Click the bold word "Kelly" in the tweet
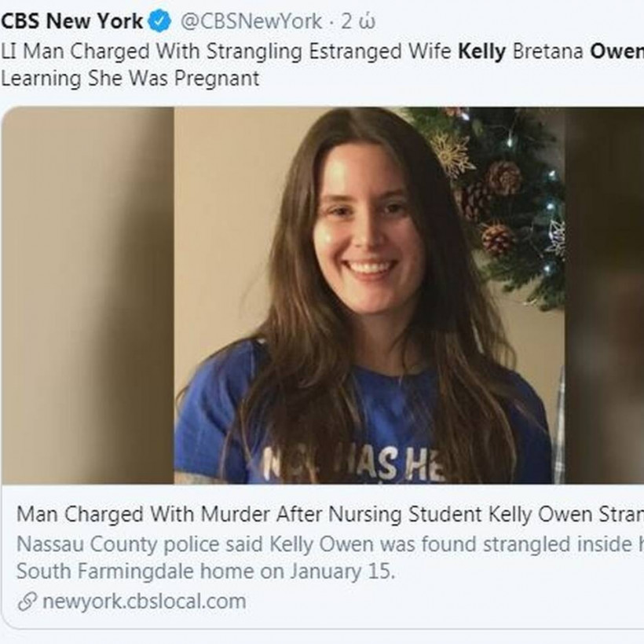 point(481,53)
